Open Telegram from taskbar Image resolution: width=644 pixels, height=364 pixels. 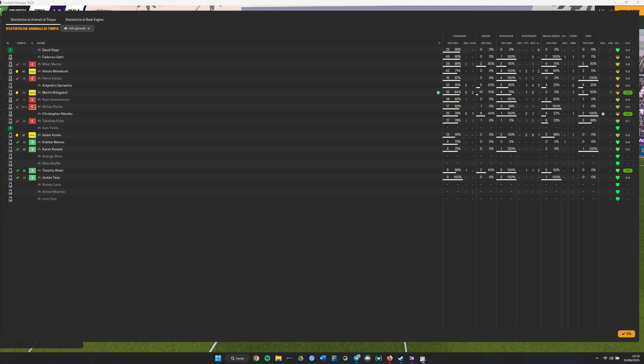point(356,358)
